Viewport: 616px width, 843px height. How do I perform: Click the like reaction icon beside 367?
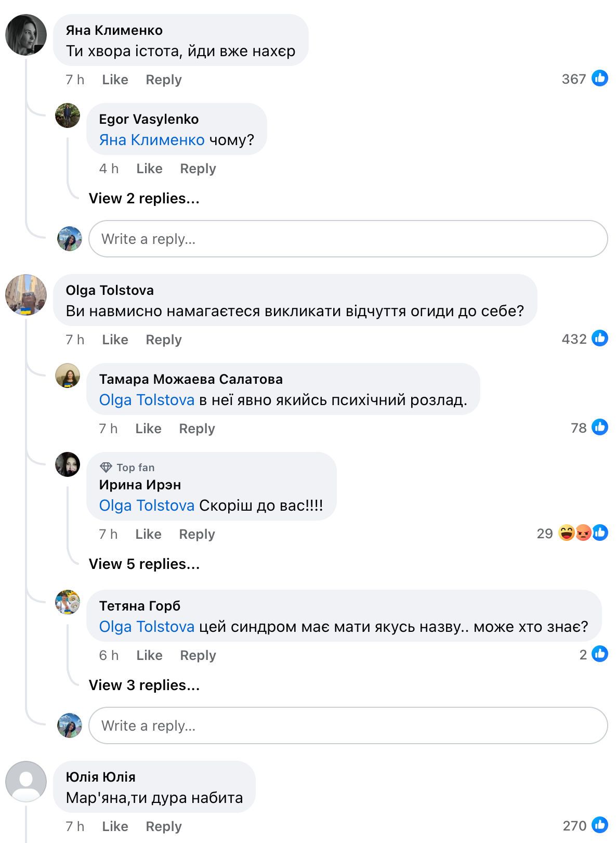click(600, 79)
